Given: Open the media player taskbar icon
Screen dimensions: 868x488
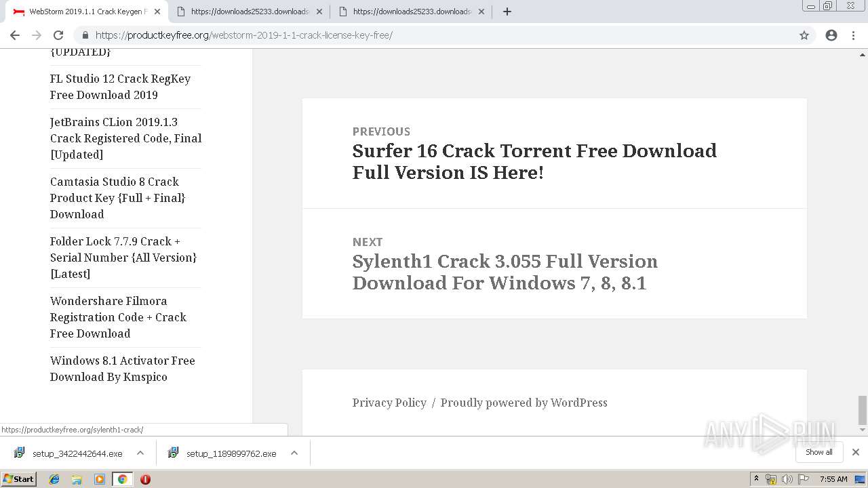Looking at the screenshot, I should click(x=100, y=479).
